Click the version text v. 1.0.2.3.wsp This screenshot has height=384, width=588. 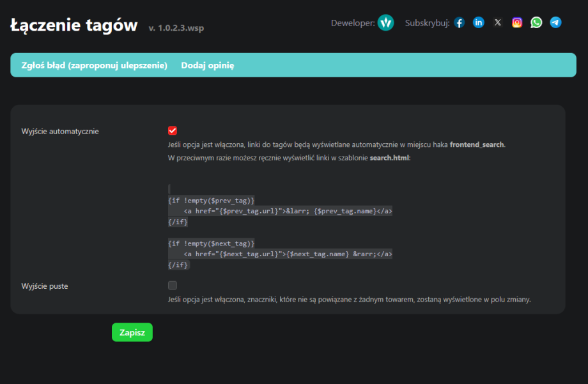click(x=176, y=28)
